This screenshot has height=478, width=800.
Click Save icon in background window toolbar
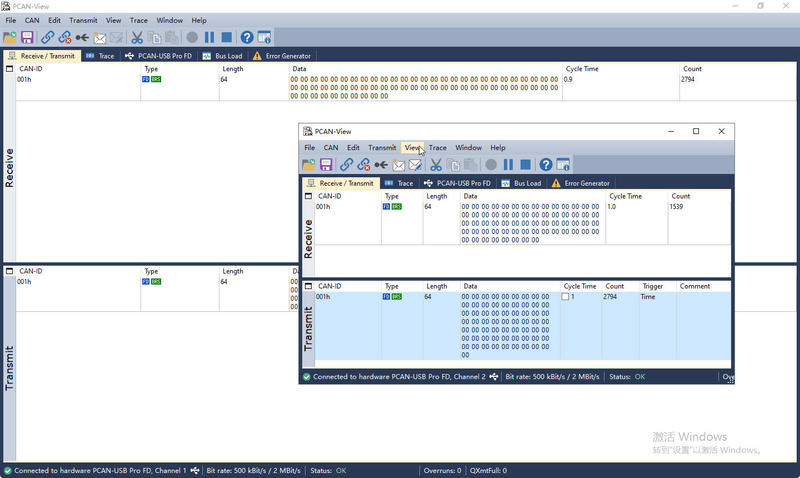(x=27, y=37)
